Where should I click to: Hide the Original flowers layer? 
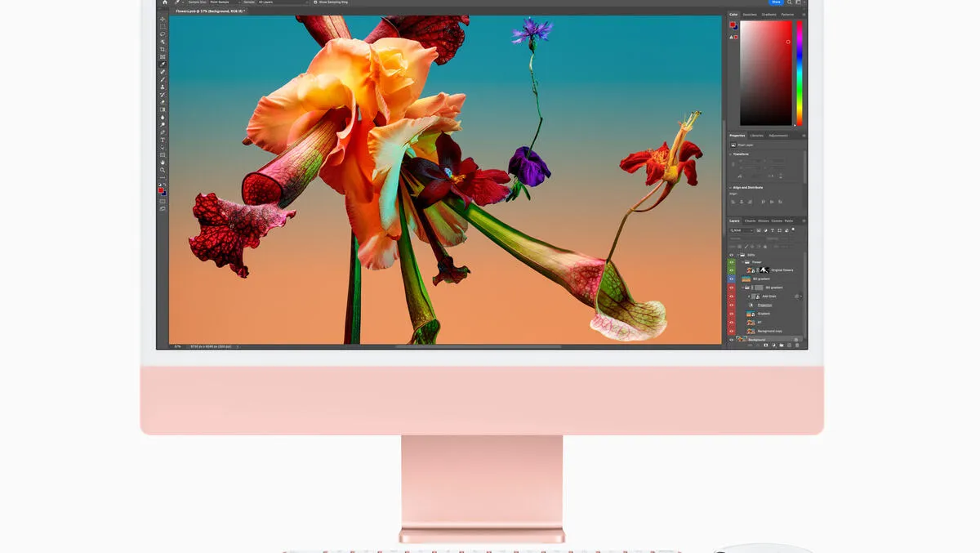pyautogui.click(x=731, y=270)
